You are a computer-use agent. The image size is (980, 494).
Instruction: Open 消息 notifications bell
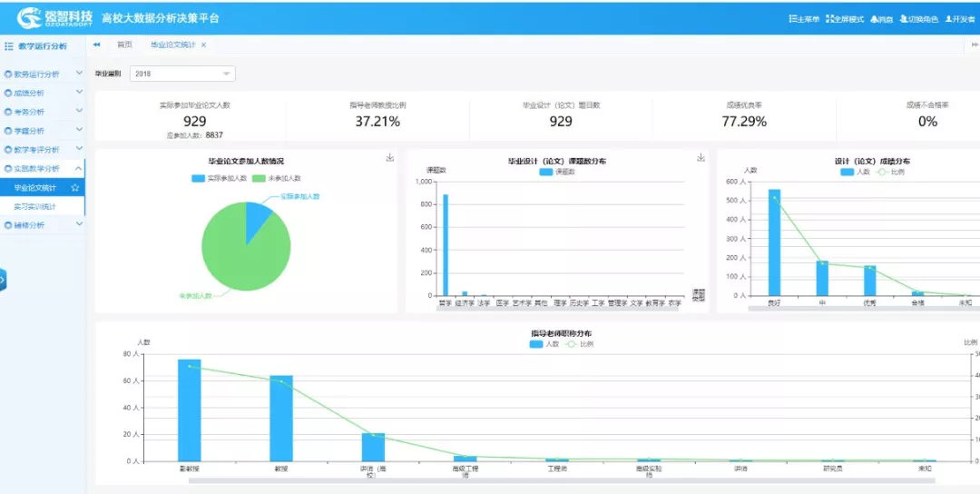coord(875,19)
